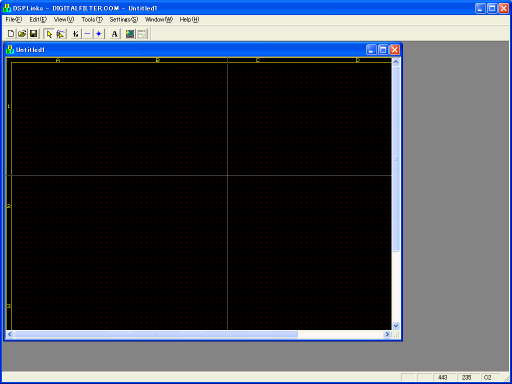Open the Tools menu

92,20
